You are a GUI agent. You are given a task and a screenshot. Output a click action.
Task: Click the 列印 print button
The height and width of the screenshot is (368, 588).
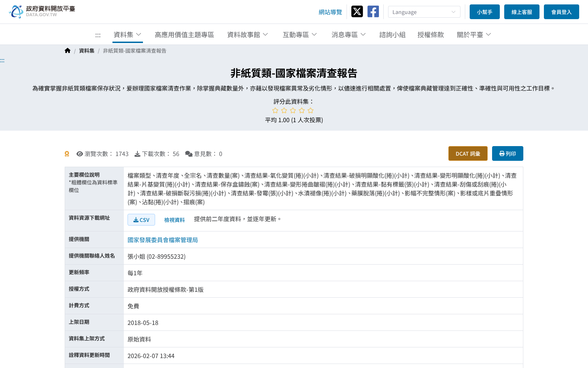(x=508, y=153)
